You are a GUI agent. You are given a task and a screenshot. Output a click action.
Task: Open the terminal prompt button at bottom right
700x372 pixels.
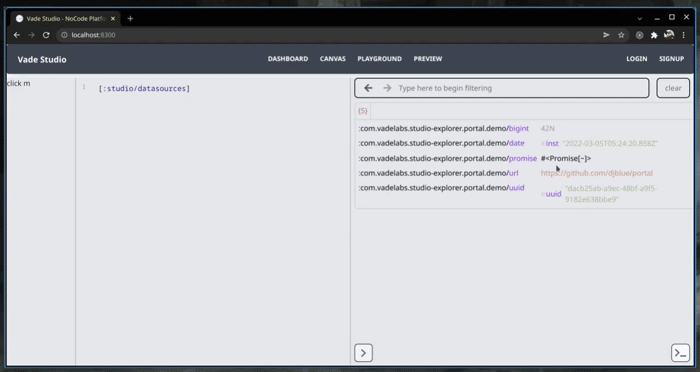[680, 353]
